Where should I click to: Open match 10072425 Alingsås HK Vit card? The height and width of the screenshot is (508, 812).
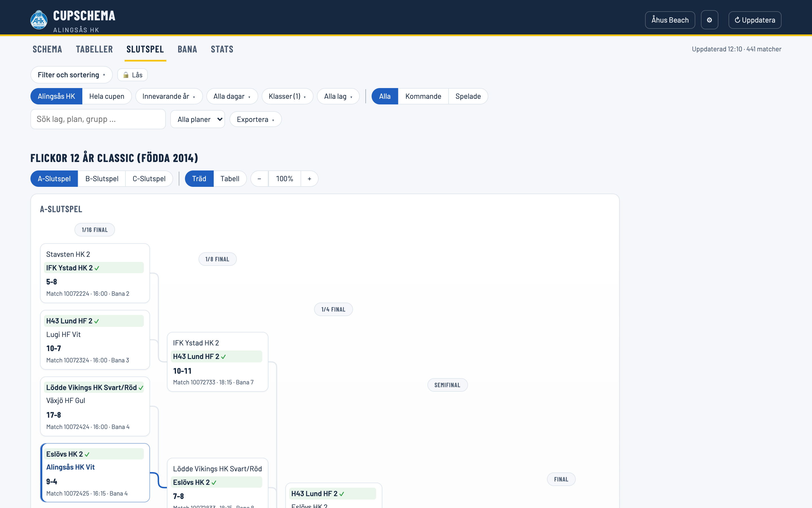(95, 473)
